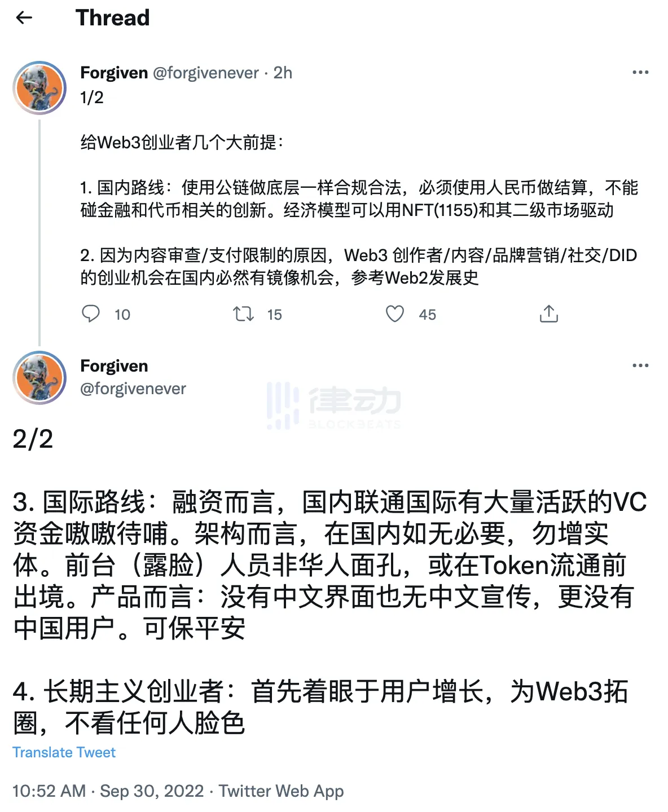Click the 2h timestamp on first tweet

[283, 73]
